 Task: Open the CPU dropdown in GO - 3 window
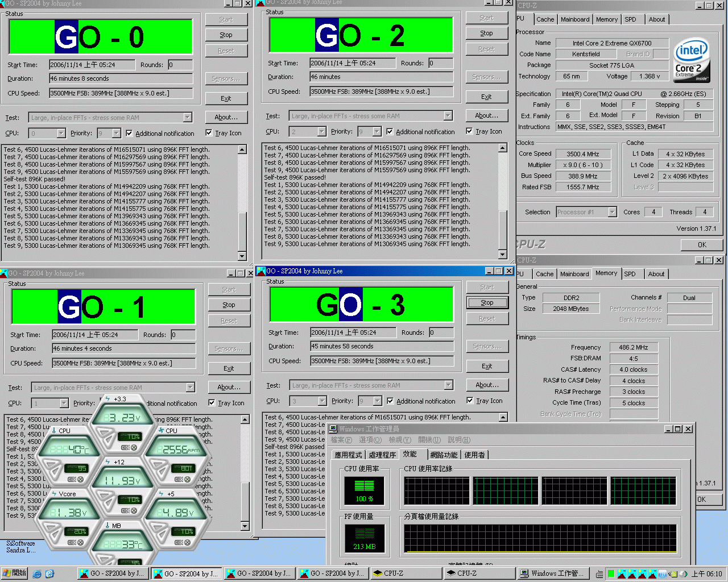point(322,401)
